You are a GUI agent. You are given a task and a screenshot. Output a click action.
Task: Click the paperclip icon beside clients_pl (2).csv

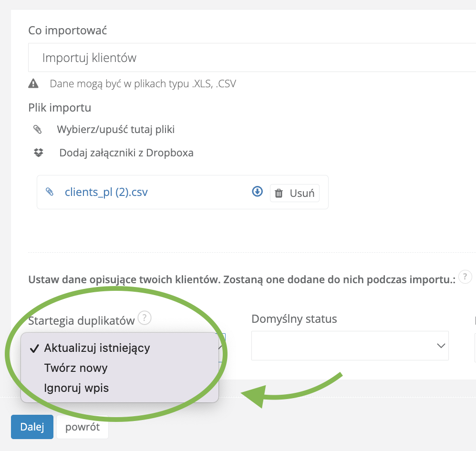(x=50, y=192)
